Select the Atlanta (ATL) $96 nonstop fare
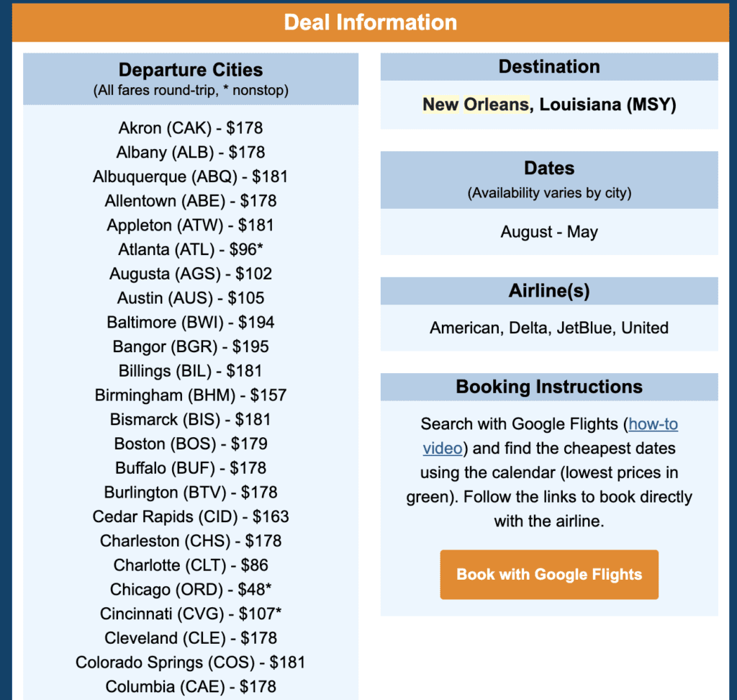Image resolution: width=737 pixels, height=700 pixels. [x=190, y=249]
